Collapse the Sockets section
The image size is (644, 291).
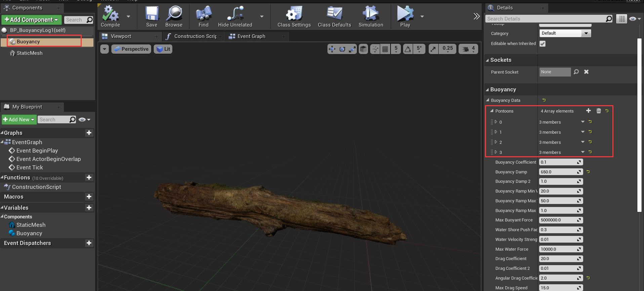(x=487, y=60)
